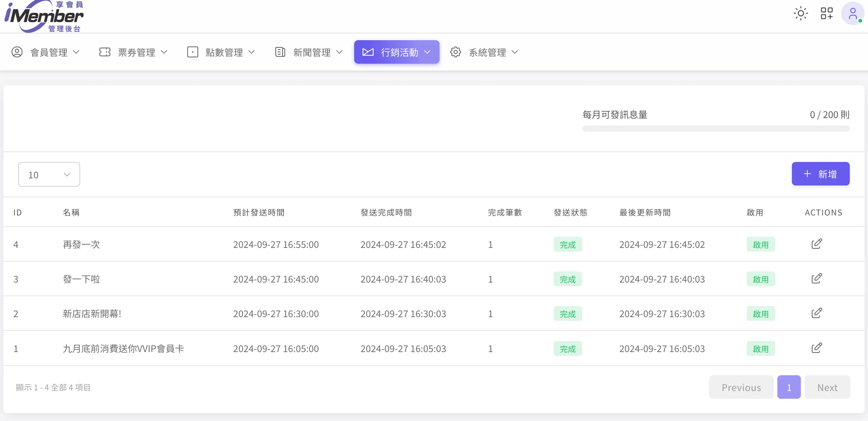The image size is (868, 421).
Task: Click the monthly message quota progress bar
Action: 715,128
